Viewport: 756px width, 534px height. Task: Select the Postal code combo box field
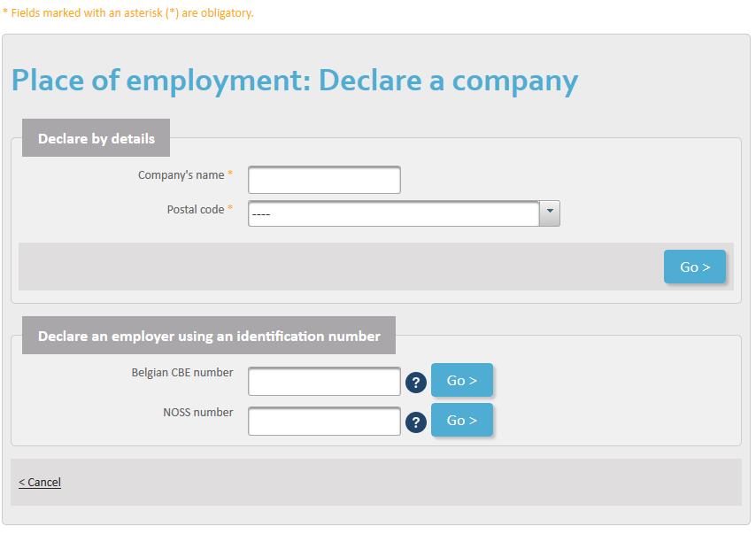(404, 213)
